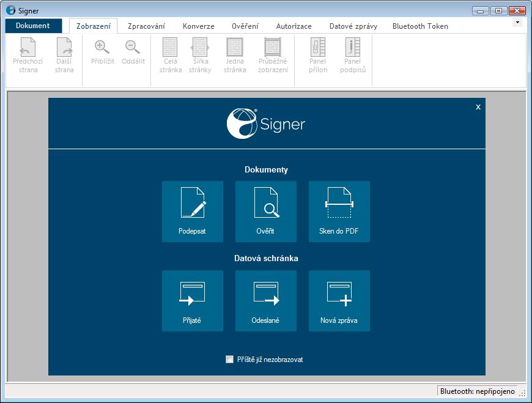
Task: Tick Příště již nezobrazovat checkbox
Action: [230, 359]
